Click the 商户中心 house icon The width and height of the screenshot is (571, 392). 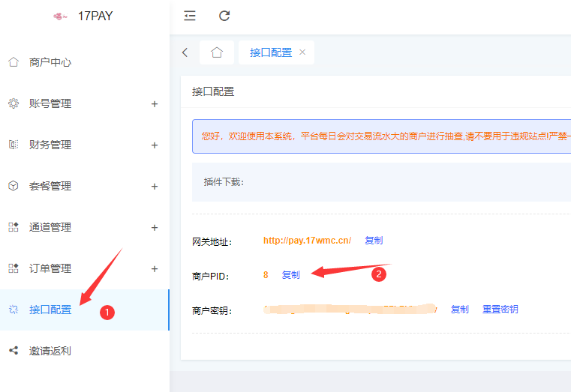coord(14,62)
